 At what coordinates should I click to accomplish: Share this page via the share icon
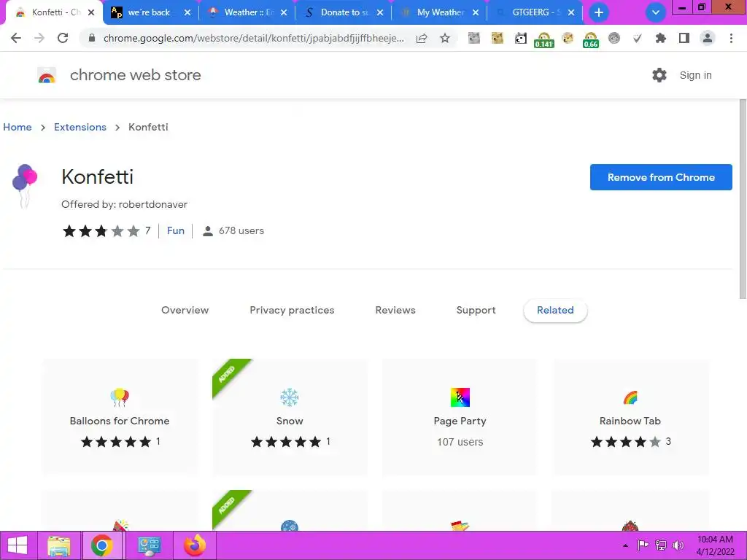point(422,38)
